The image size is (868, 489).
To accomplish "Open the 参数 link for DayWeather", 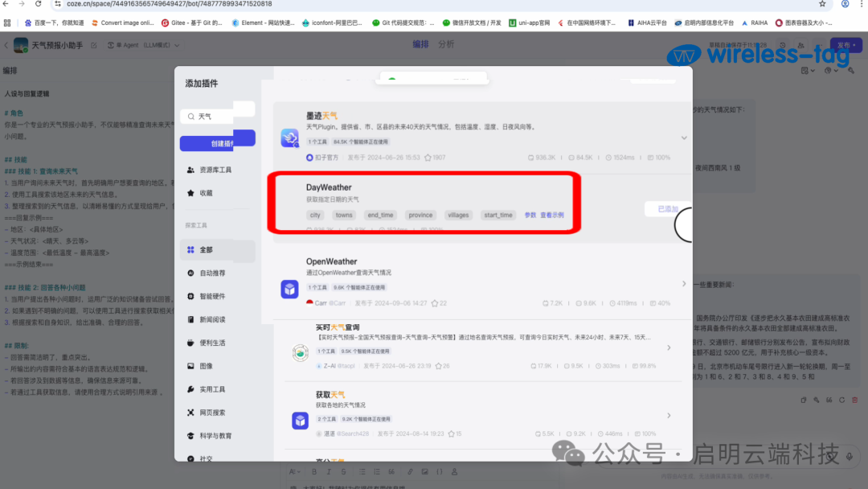I will (x=530, y=215).
